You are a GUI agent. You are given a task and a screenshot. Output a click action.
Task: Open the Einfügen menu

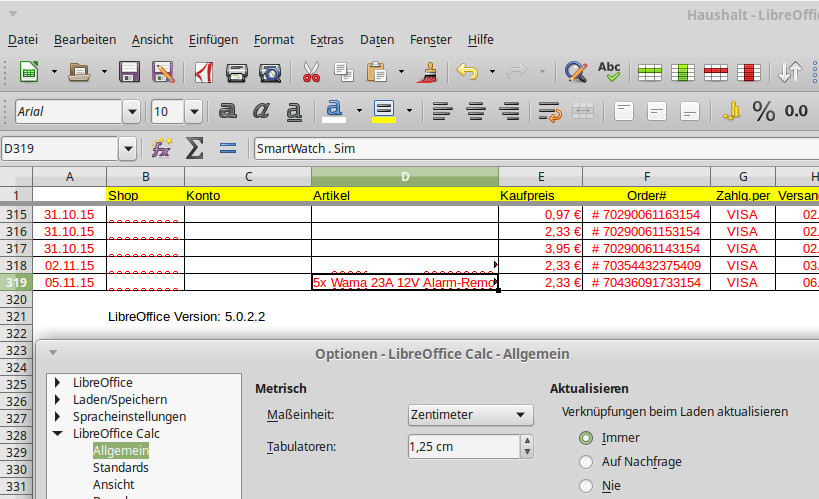(x=213, y=40)
